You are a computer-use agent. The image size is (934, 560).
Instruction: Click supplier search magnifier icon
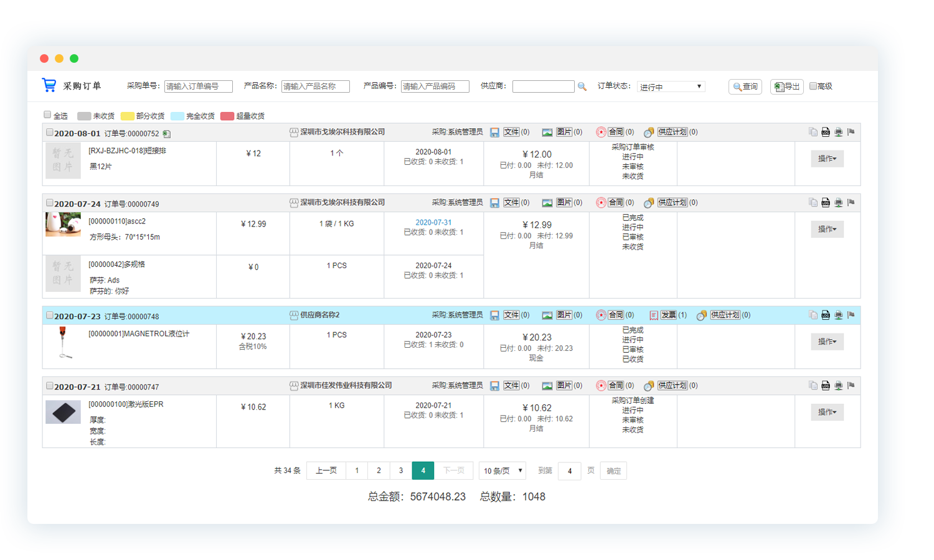click(x=582, y=86)
